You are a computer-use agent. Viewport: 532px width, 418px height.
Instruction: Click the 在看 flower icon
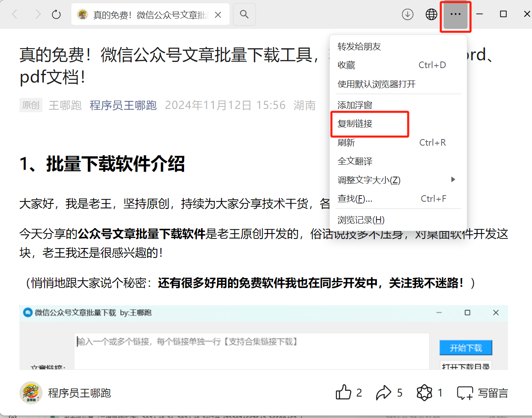tap(424, 392)
